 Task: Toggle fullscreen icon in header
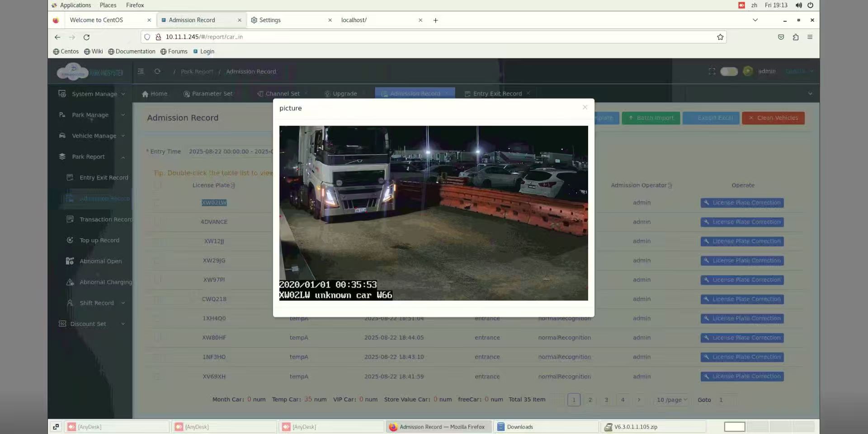tap(712, 71)
